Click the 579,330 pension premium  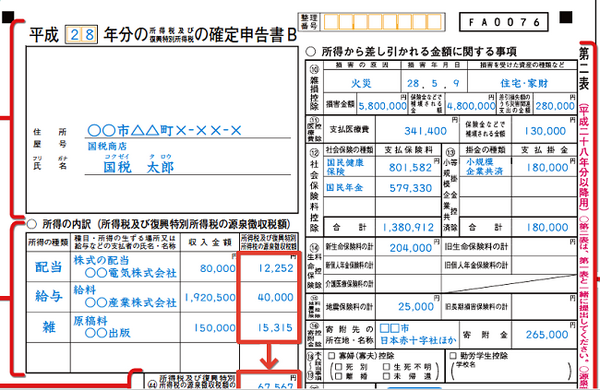point(411,188)
